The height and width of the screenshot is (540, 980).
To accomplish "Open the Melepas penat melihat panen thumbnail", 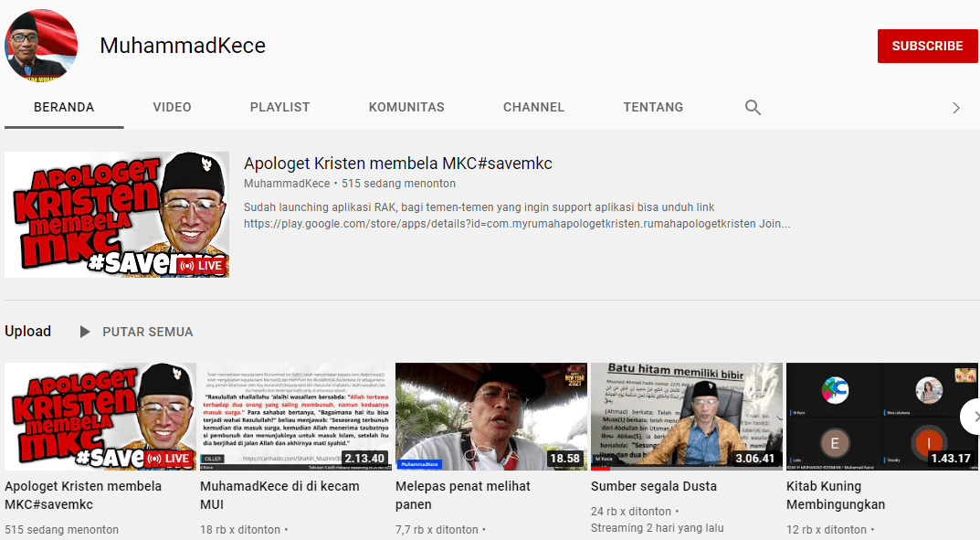I will (491, 417).
